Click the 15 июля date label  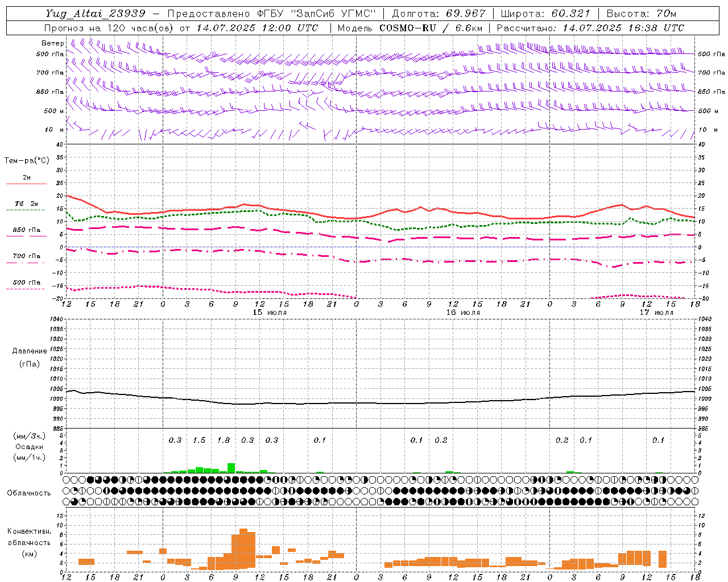[x=270, y=313]
